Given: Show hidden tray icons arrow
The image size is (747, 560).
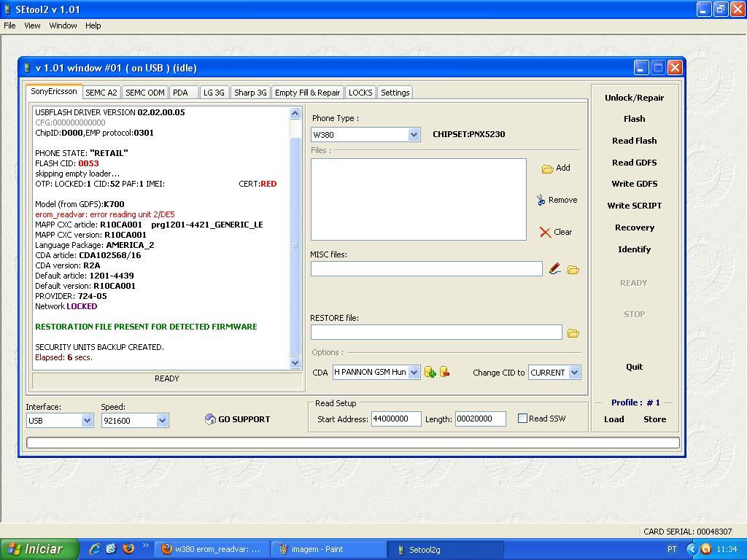Looking at the screenshot, I should [x=692, y=549].
